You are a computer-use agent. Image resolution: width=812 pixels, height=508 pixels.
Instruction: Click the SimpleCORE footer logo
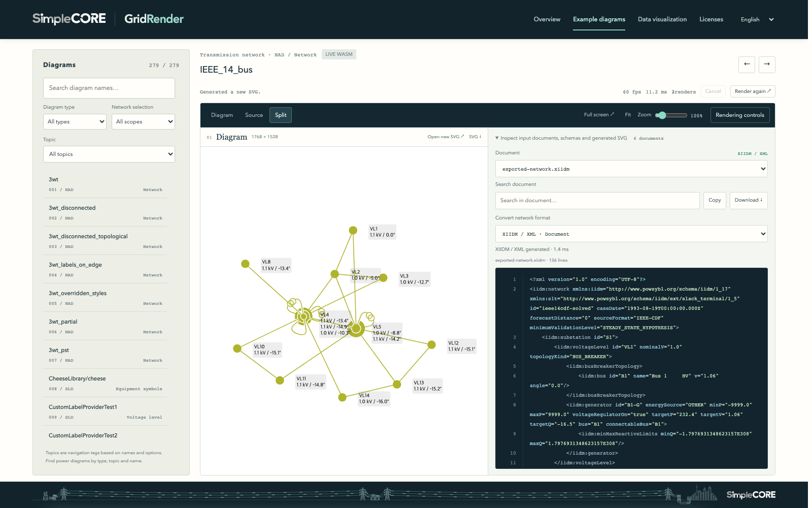(x=751, y=495)
